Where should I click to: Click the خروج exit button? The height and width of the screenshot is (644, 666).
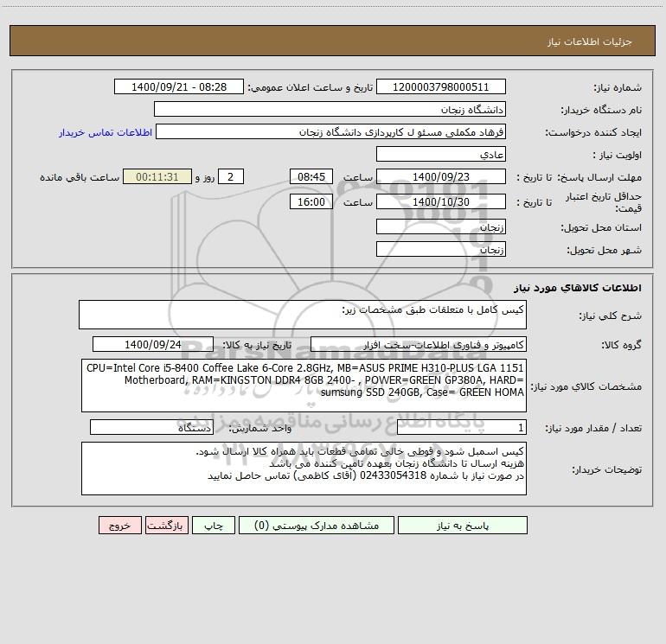point(119,526)
